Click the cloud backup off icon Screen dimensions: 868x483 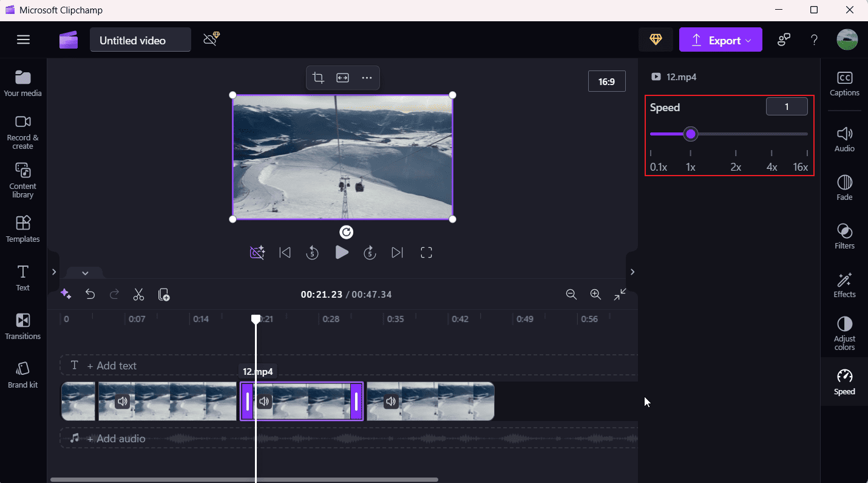click(211, 39)
